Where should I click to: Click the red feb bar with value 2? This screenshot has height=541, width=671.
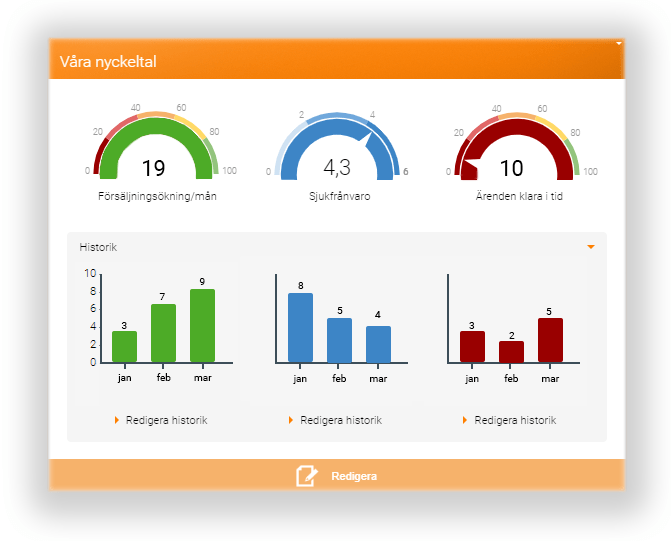[511, 351]
